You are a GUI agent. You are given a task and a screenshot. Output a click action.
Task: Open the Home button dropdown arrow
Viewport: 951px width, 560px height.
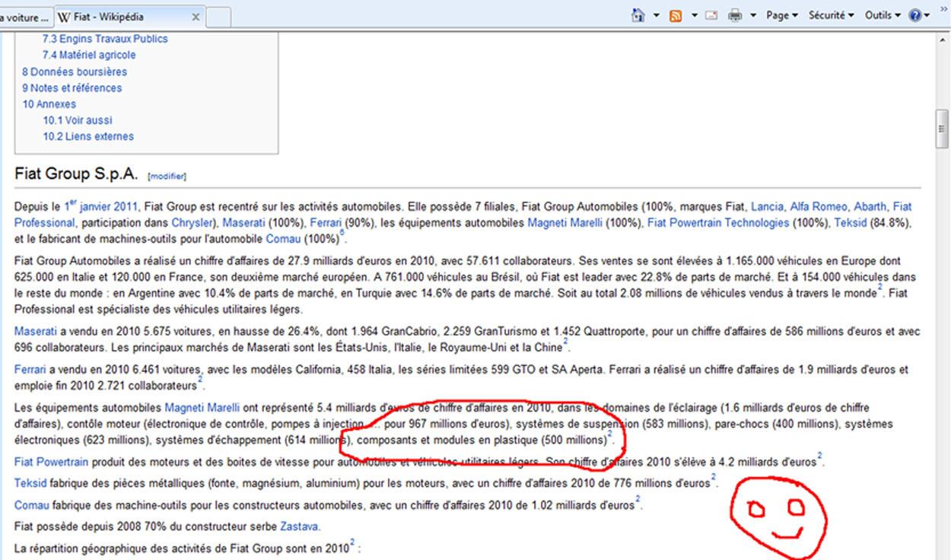click(657, 15)
